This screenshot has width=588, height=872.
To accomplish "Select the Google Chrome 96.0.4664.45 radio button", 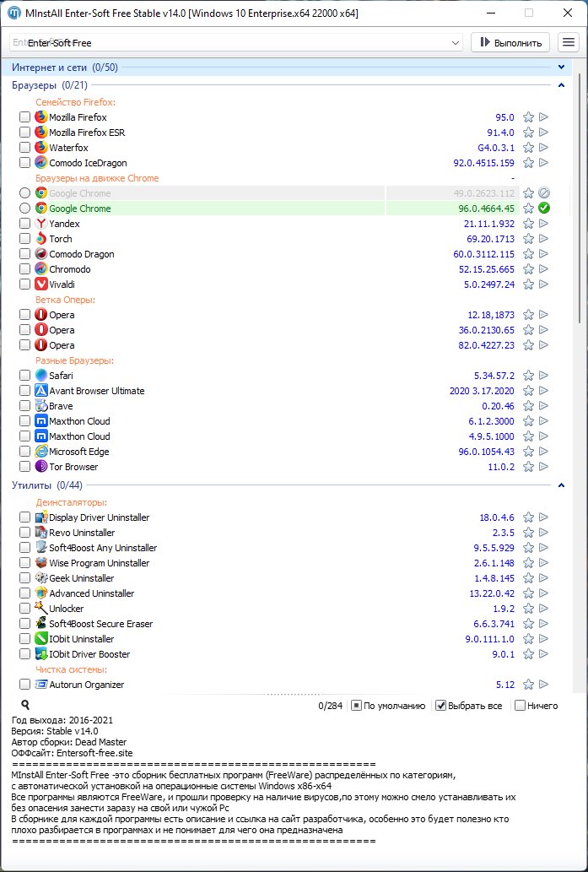I will (24, 209).
